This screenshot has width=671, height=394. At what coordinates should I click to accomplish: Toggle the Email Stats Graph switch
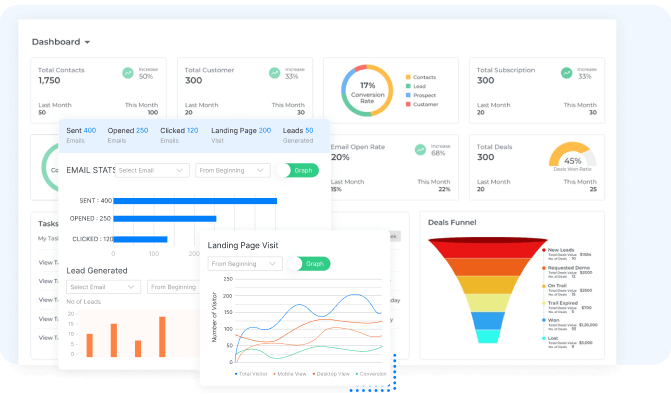click(x=297, y=170)
